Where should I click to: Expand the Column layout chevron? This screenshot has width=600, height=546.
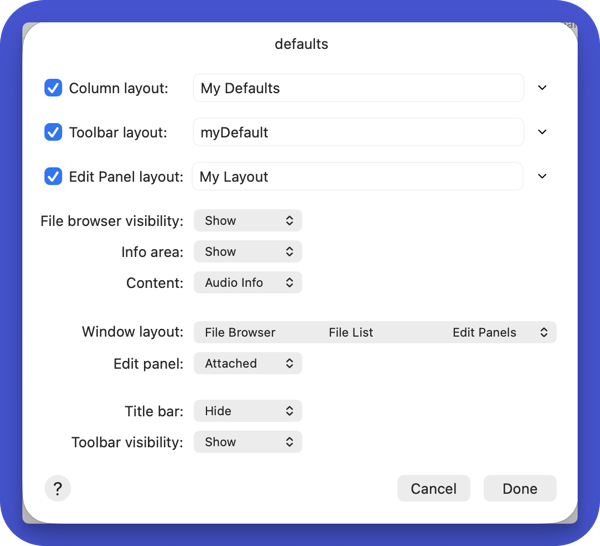pos(542,88)
